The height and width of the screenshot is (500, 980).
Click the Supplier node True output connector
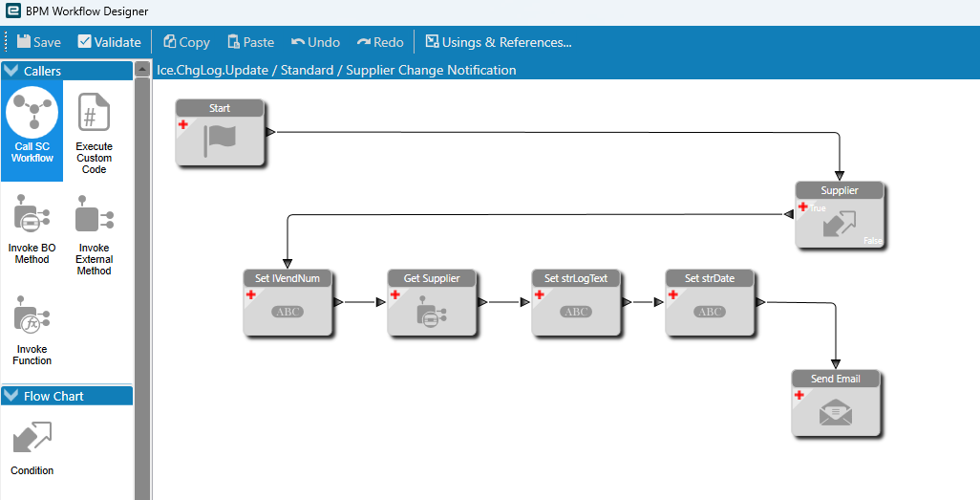point(788,215)
